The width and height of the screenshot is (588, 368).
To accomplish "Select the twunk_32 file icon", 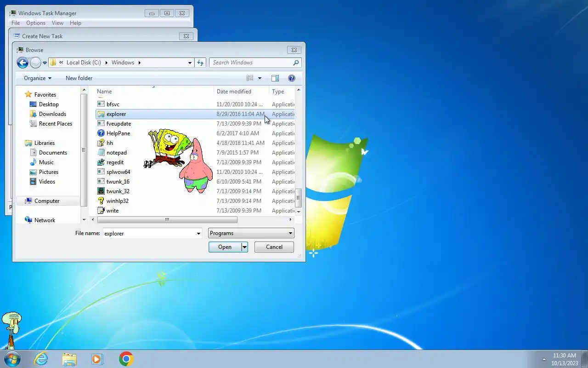I will (x=101, y=191).
